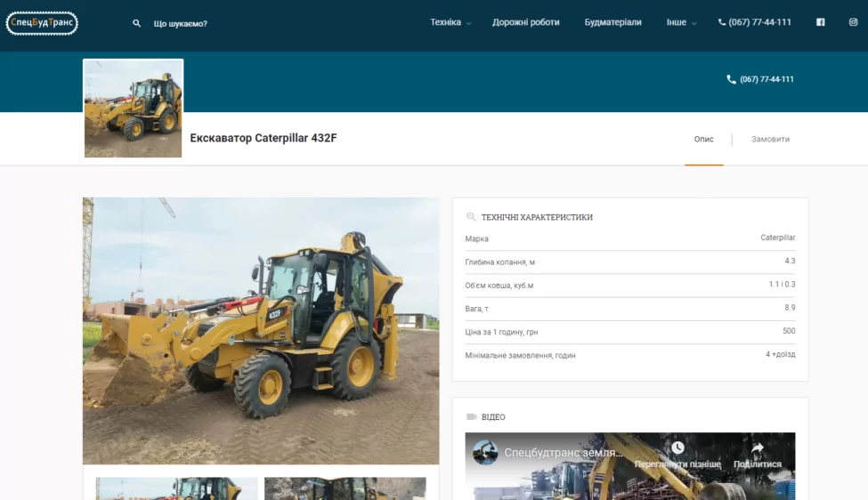Switch to the Опис tab
This screenshot has width=868, height=500.
tap(703, 139)
